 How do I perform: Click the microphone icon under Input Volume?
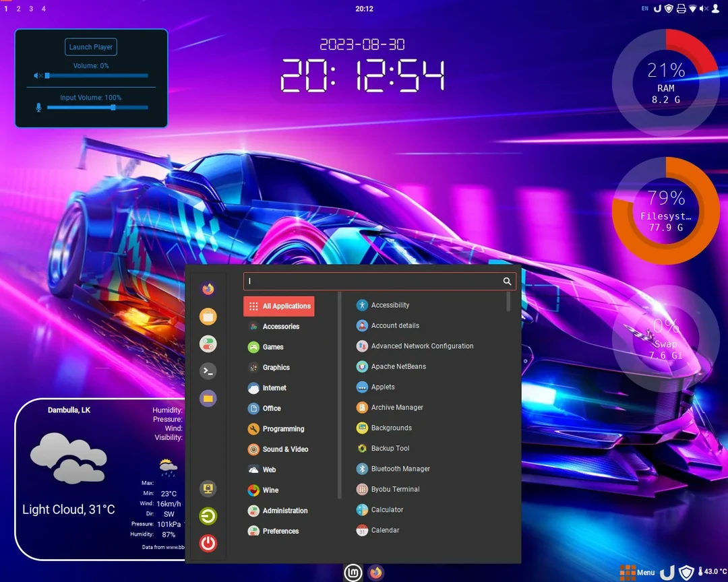pos(38,107)
